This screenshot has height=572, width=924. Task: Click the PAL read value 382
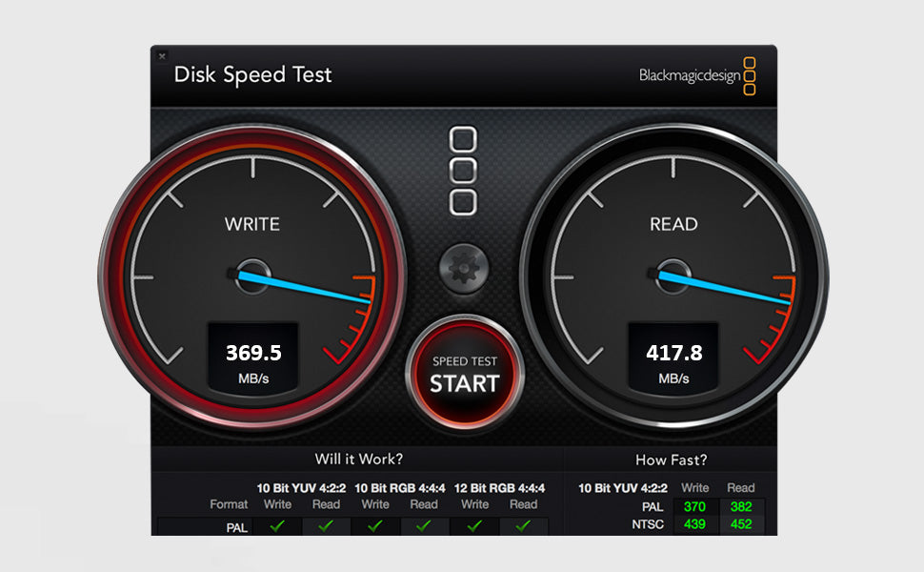740,506
